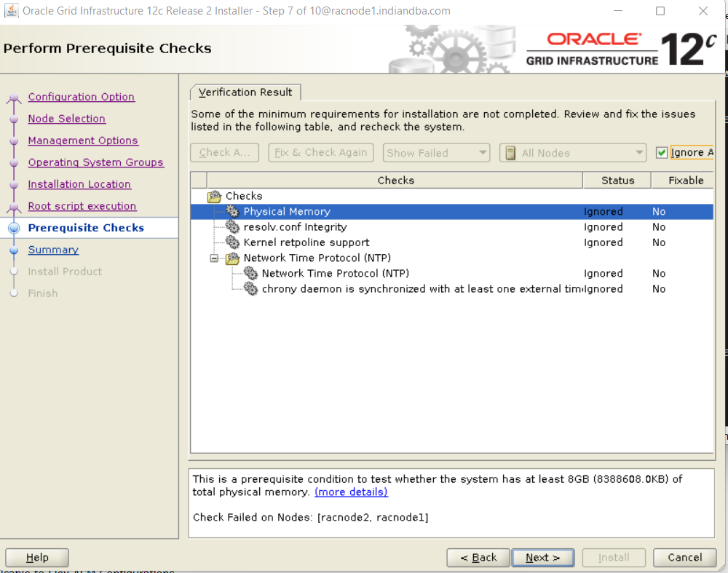
Task: Open Management Options step
Action: click(83, 141)
